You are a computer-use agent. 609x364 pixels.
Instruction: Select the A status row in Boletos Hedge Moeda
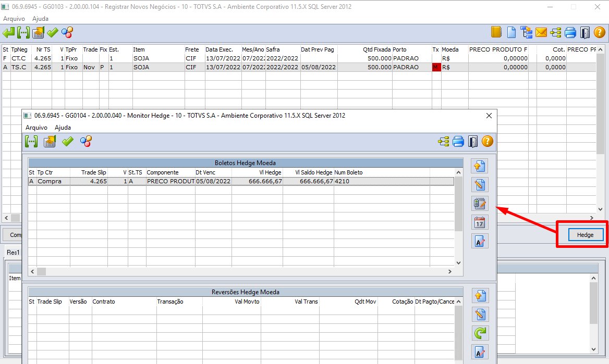point(156,181)
